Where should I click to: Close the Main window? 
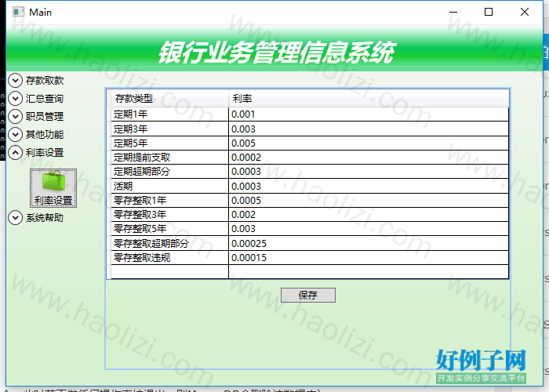click(525, 12)
